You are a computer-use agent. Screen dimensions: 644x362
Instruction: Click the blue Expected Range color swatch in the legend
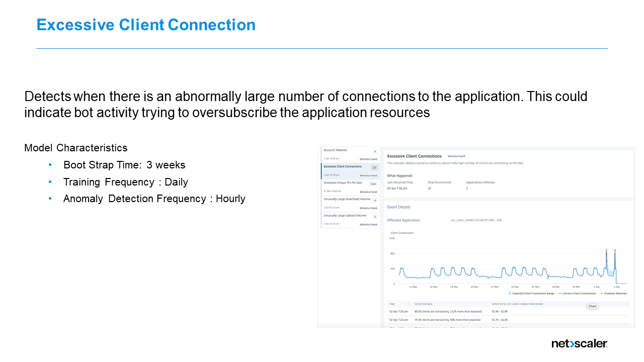pos(510,294)
